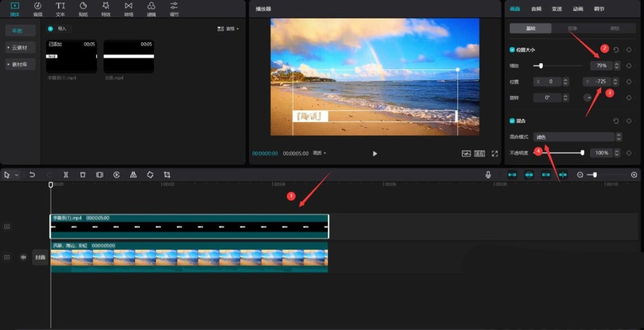Expand the 云素材 cloud materials section
The width and height of the screenshot is (644, 330).
click(x=20, y=47)
